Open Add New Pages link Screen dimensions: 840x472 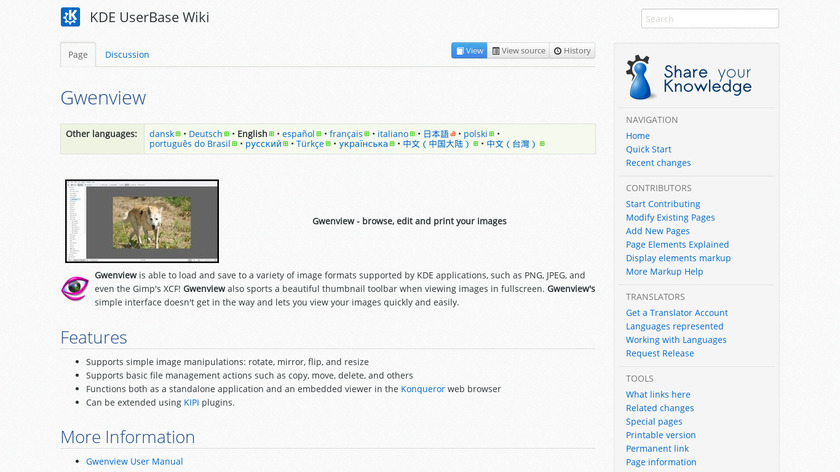[x=657, y=231]
